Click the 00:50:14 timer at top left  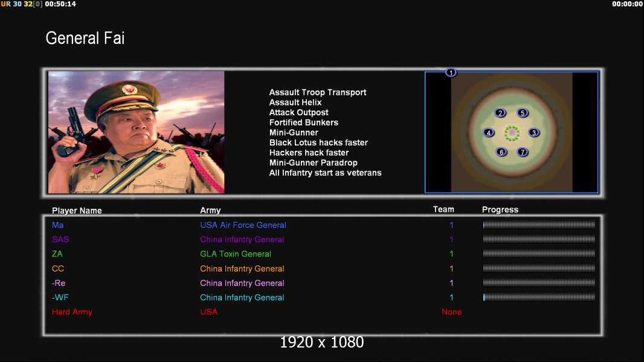60,4
